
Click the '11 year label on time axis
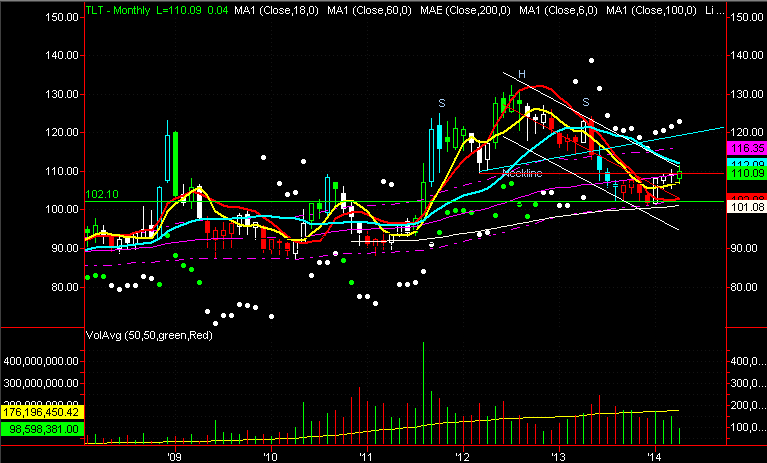pos(366,457)
